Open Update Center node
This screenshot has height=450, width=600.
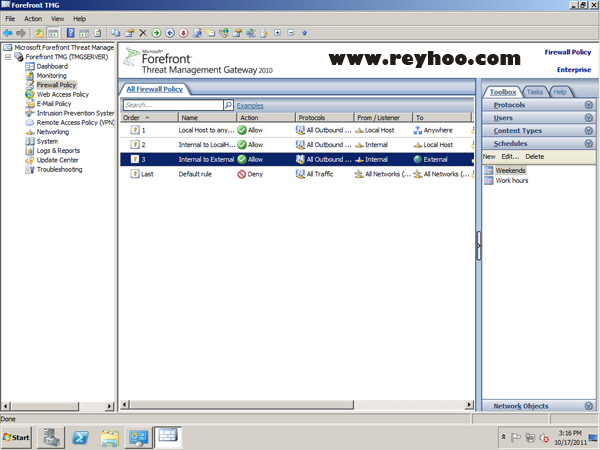click(57, 160)
